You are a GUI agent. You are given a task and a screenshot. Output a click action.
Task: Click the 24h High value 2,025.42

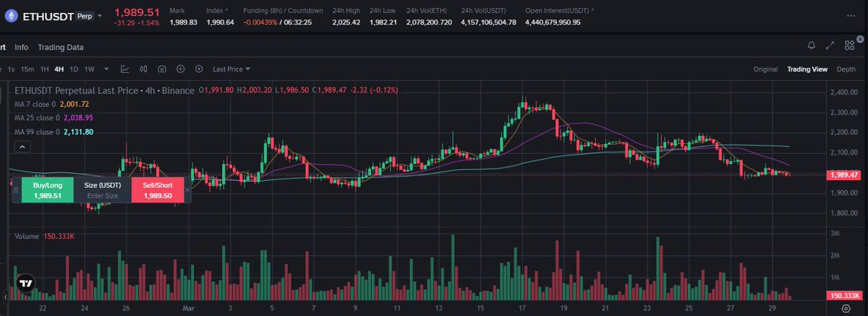[x=346, y=22]
